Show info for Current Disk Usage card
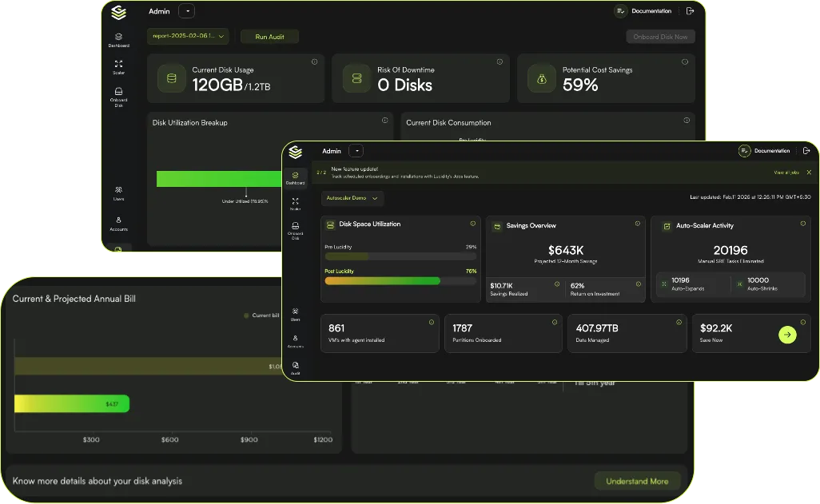Image resolution: width=820 pixels, height=504 pixels. 314,62
